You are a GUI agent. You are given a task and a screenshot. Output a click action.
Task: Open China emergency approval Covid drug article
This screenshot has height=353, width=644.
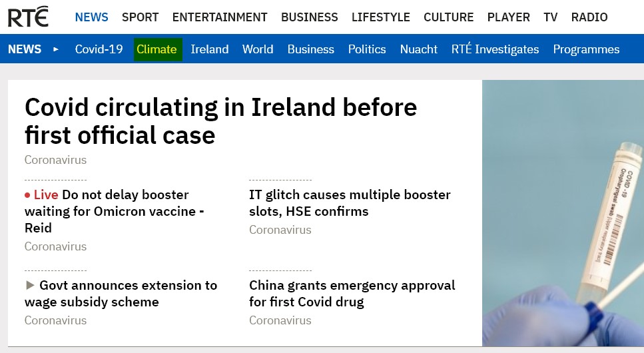point(352,294)
